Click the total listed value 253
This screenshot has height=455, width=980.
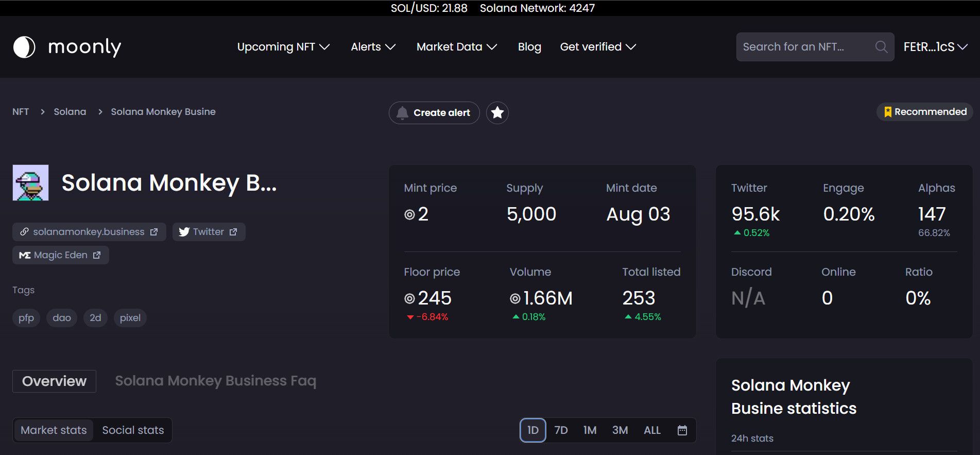point(639,298)
